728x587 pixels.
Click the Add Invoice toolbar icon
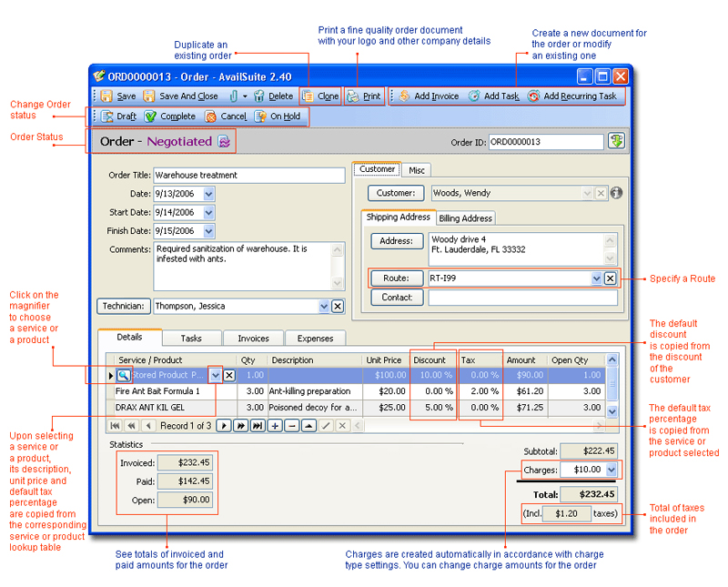(404, 96)
